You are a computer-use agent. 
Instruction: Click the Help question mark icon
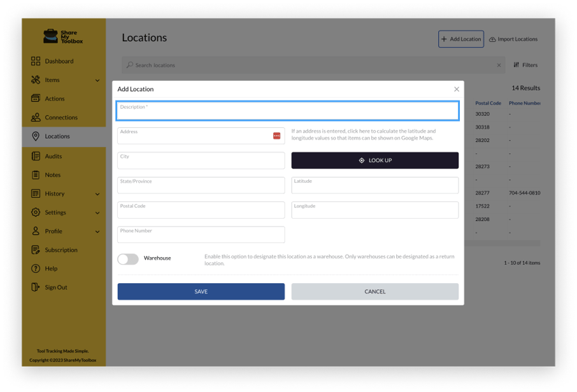coord(36,269)
